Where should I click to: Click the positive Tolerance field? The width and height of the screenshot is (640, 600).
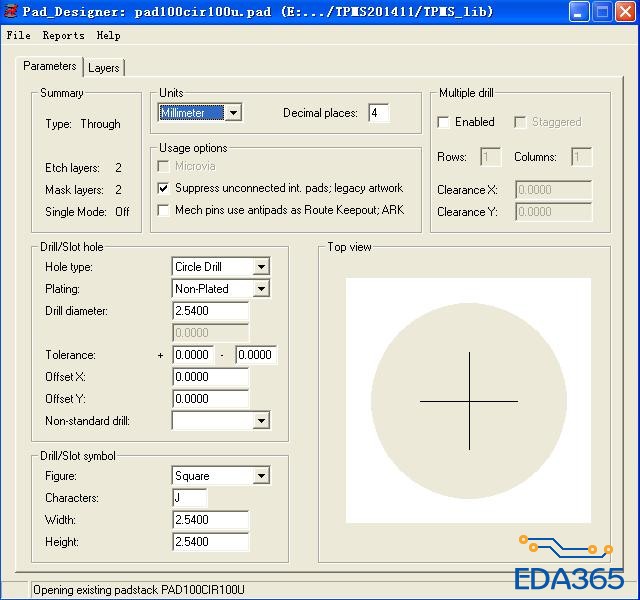click(x=193, y=355)
